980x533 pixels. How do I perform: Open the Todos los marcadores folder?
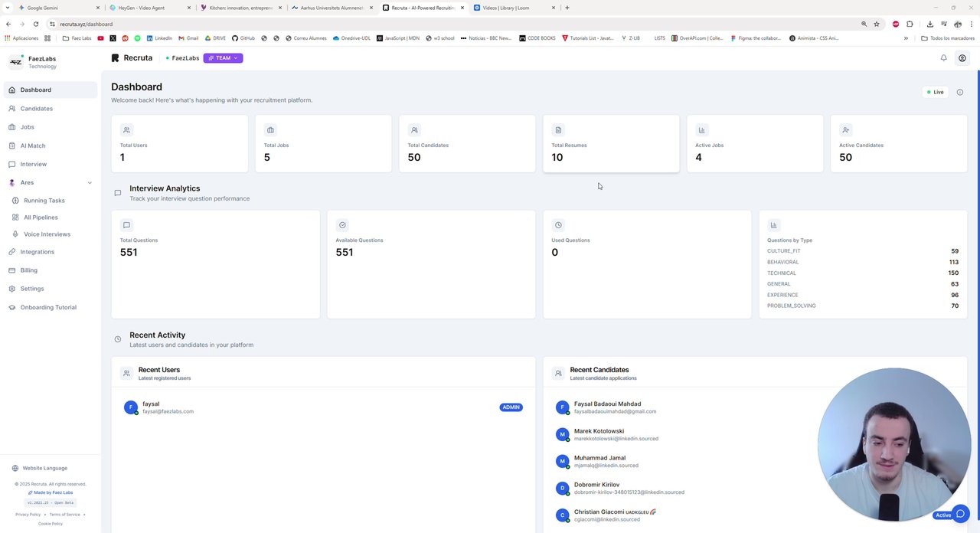pos(948,38)
